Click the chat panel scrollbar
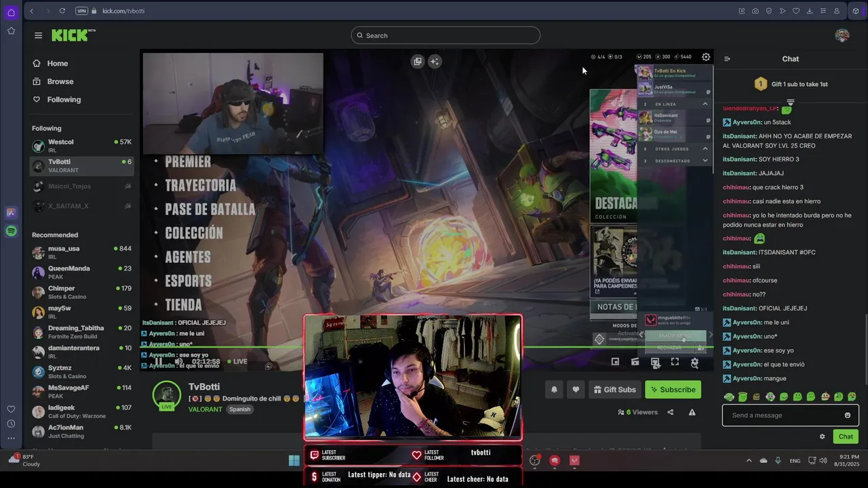868x488 pixels. [865, 349]
